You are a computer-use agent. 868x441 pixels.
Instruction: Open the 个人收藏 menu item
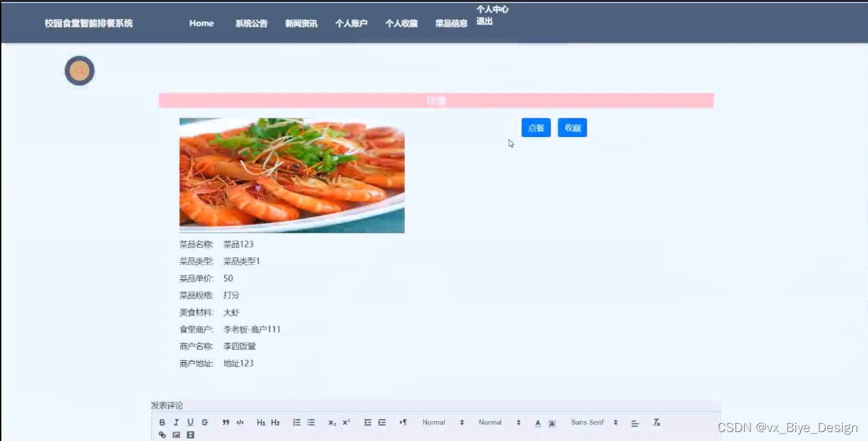[x=401, y=23]
